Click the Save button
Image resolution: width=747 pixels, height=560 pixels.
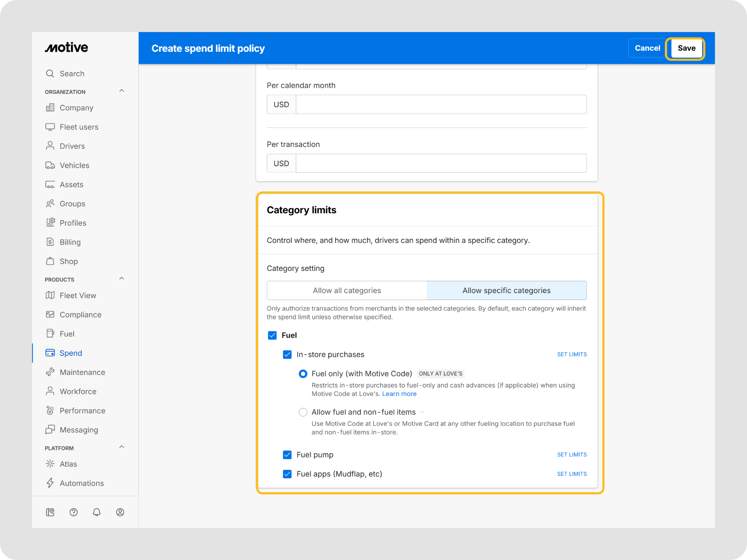point(686,48)
